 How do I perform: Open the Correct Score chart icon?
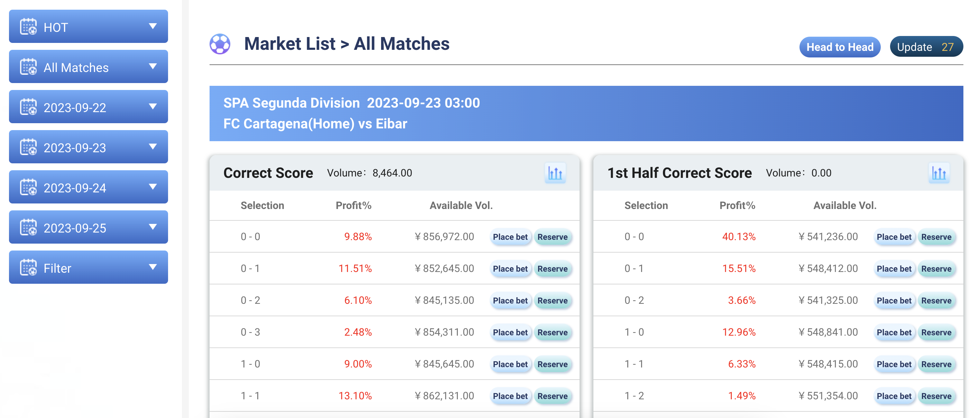[555, 173]
